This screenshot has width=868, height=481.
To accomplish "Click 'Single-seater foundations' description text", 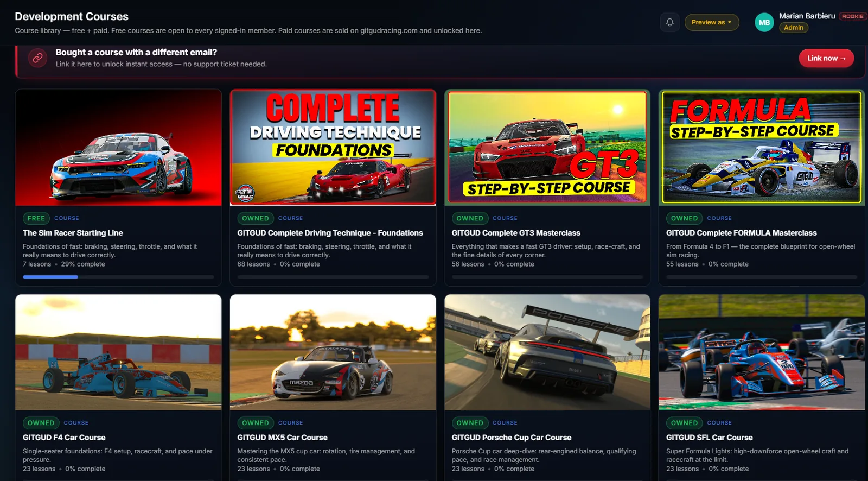I will (118, 455).
